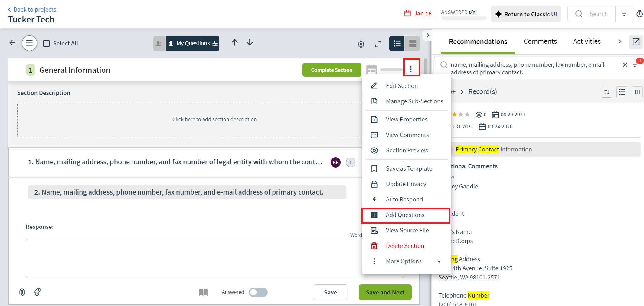Switch to Recommendations tab
This screenshot has width=644, height=306.
coord(478,42)
